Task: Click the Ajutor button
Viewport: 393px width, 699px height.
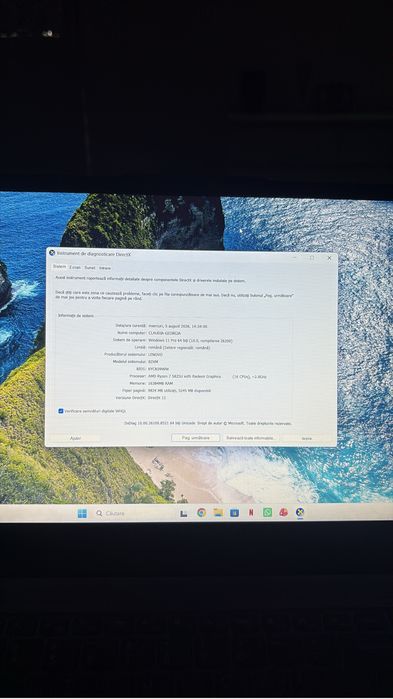Action: [x=76, y=438]
